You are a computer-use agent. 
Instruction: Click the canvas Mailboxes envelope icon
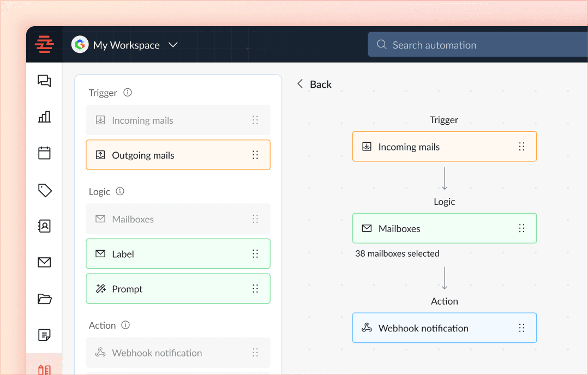[x=367, y=228]
